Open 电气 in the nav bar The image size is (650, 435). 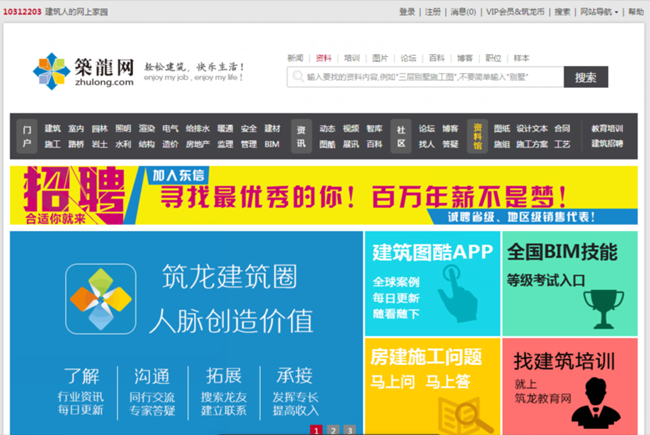pyautogui.click(x=170, y=129)
